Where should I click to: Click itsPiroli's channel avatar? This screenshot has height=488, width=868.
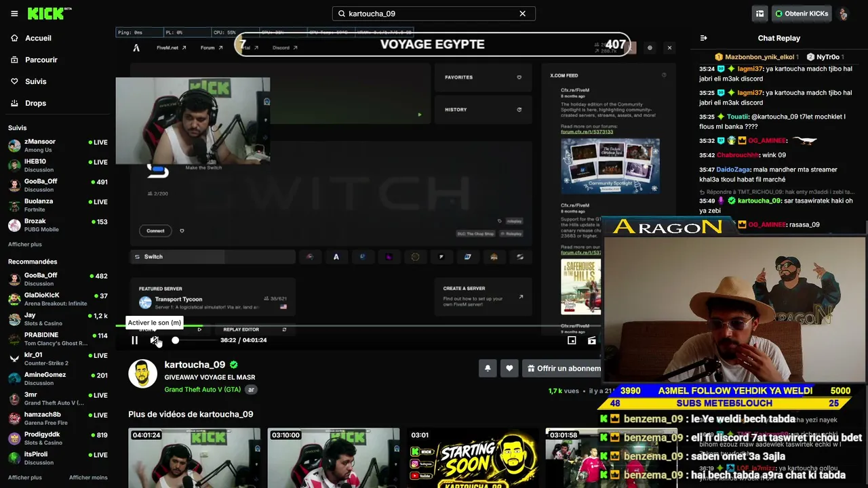[x=14, y=458]
